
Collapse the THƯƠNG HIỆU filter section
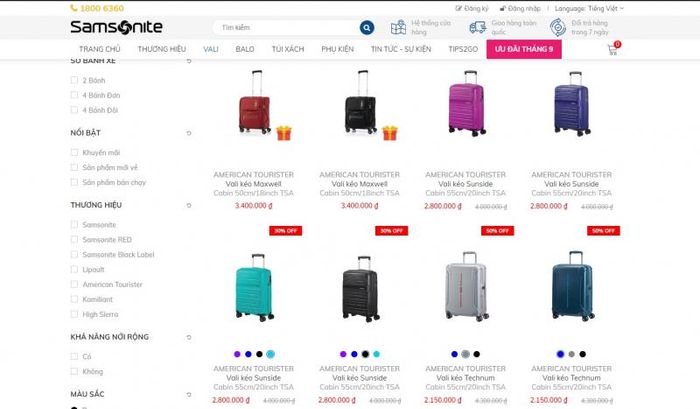pyautogui.click(x=189, y=205)
